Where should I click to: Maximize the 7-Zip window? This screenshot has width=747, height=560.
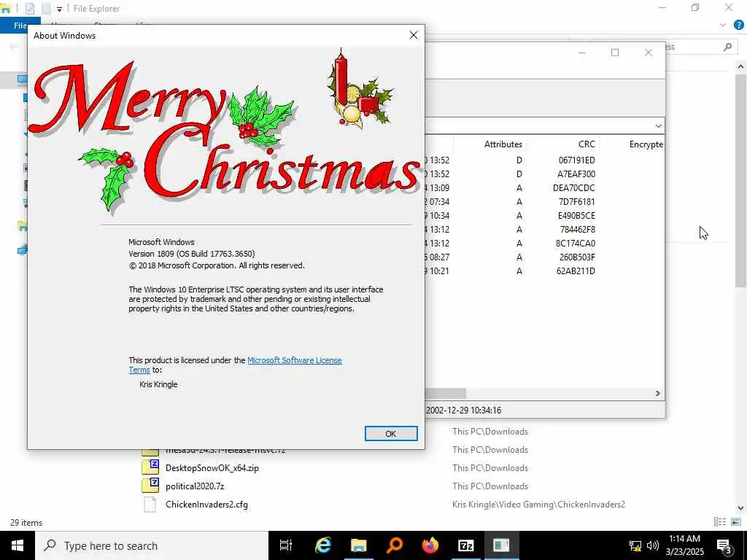coord(615,52)
